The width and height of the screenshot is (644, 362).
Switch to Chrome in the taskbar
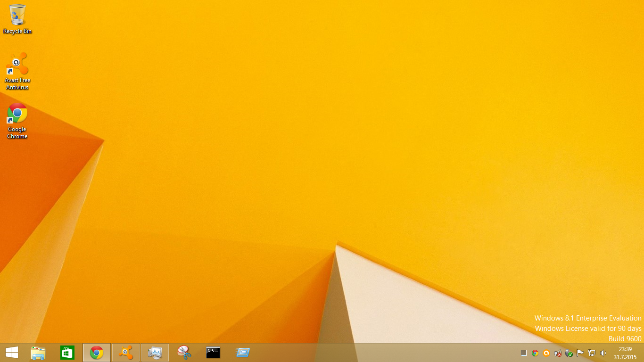coord(97,353)
